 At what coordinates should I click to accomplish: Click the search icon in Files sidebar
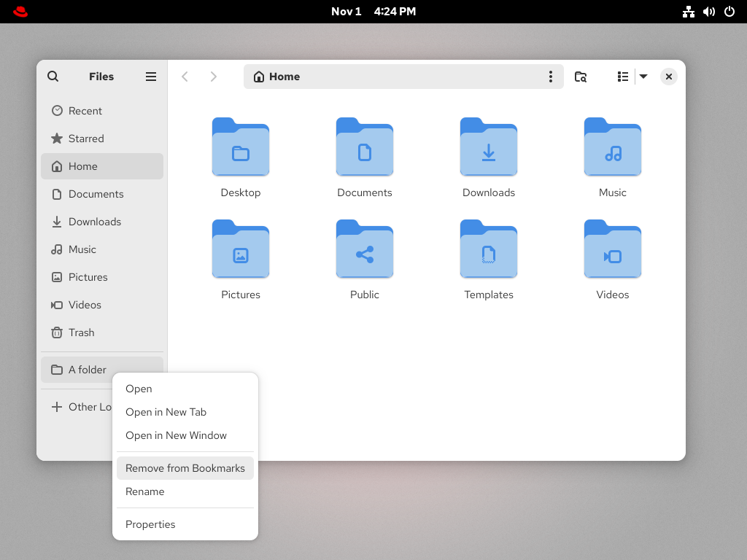pos(53,77)
